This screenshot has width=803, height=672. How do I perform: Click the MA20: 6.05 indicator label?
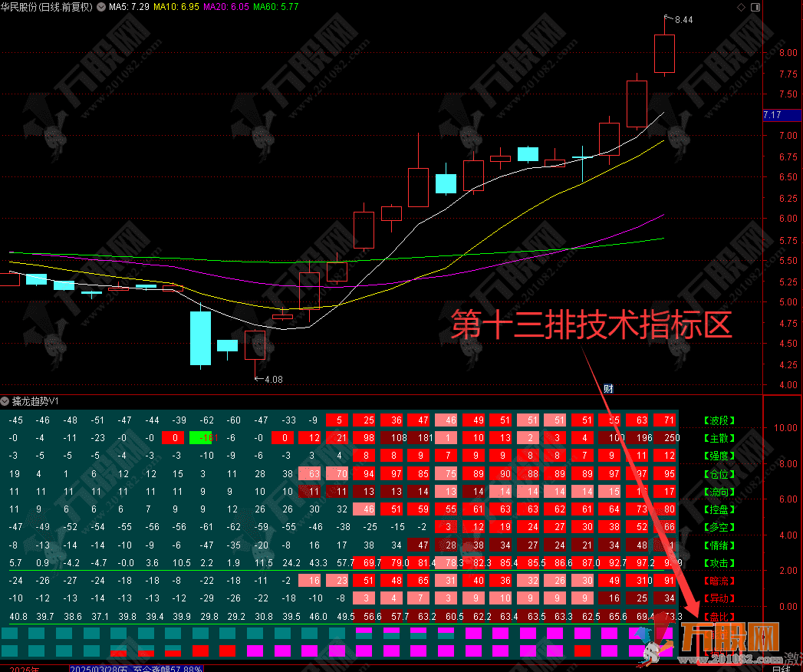click(x=225, y=7)
